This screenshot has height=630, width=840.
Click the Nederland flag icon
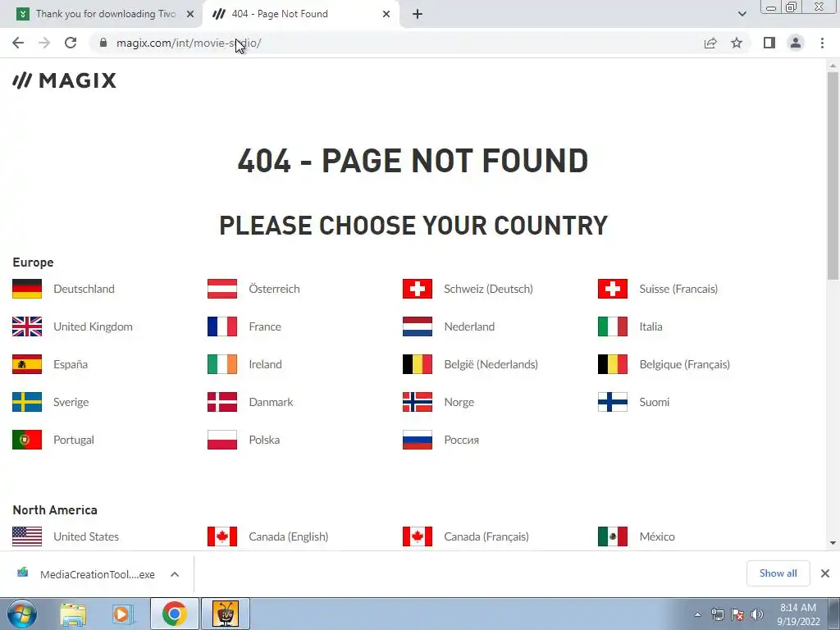tap(418, 326)
